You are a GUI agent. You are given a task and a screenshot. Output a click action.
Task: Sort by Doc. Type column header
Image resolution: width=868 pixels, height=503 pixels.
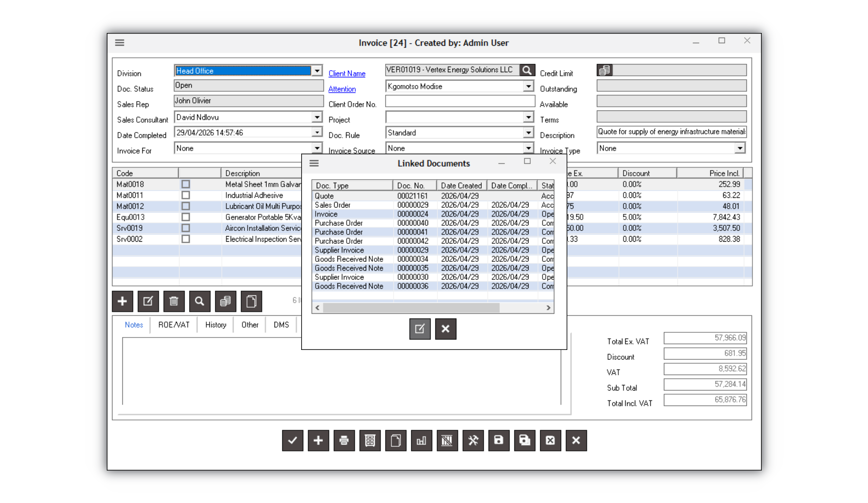pyautogui.click(x=352, y=186)
